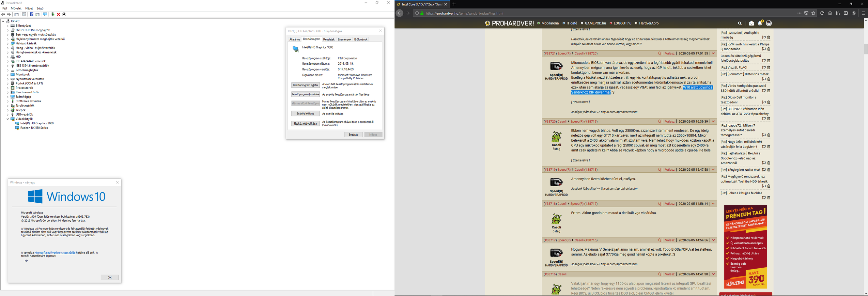
Task: Expand the Processzorok category
Action: click(x=8, y=88)
